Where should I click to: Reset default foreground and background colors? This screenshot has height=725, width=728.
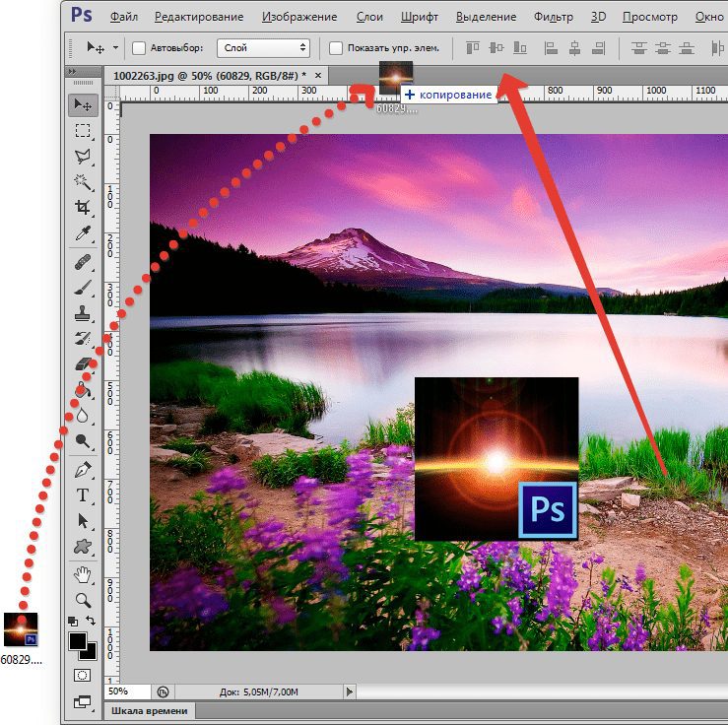pos(73,621)
